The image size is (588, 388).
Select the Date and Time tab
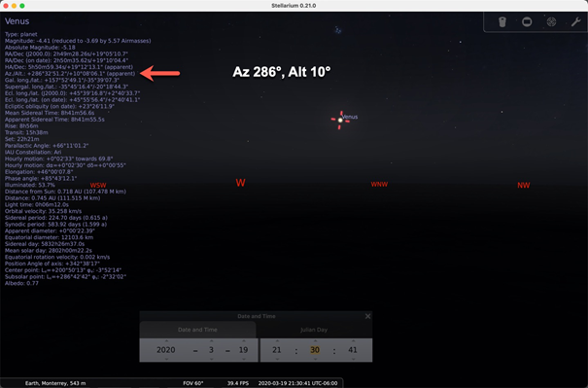coord(197,330)
